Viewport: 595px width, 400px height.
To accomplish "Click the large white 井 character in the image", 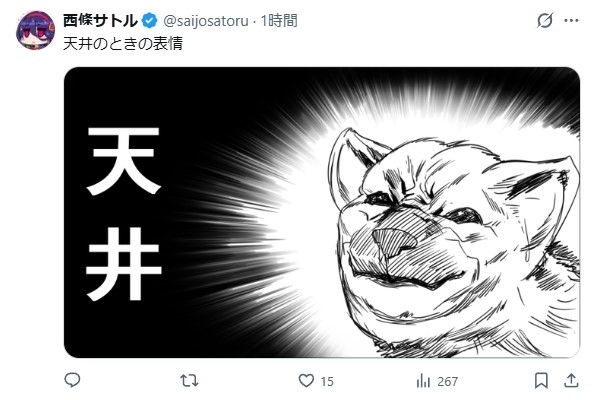I will click(124, 263).
